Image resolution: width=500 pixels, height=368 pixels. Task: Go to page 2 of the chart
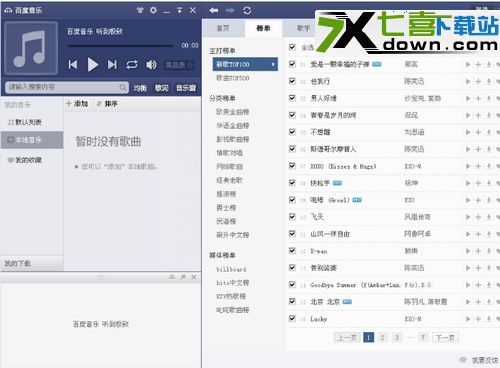(x=383, y=338)
